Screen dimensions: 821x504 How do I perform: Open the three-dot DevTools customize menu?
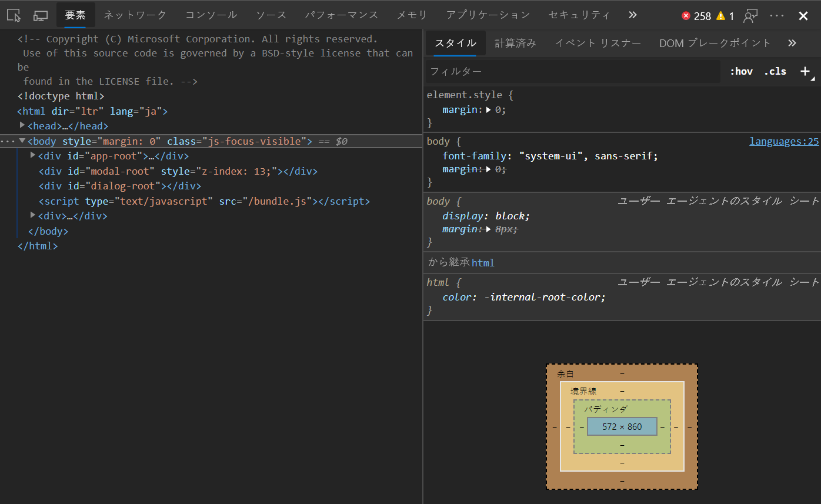pyautogui.click(x=777, y=16)
